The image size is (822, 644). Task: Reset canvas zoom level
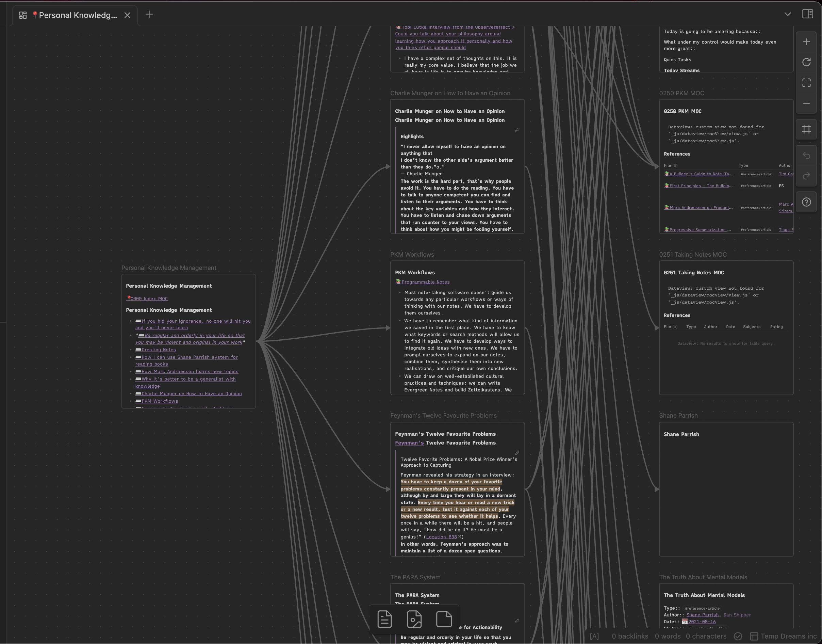coord(806,62)
